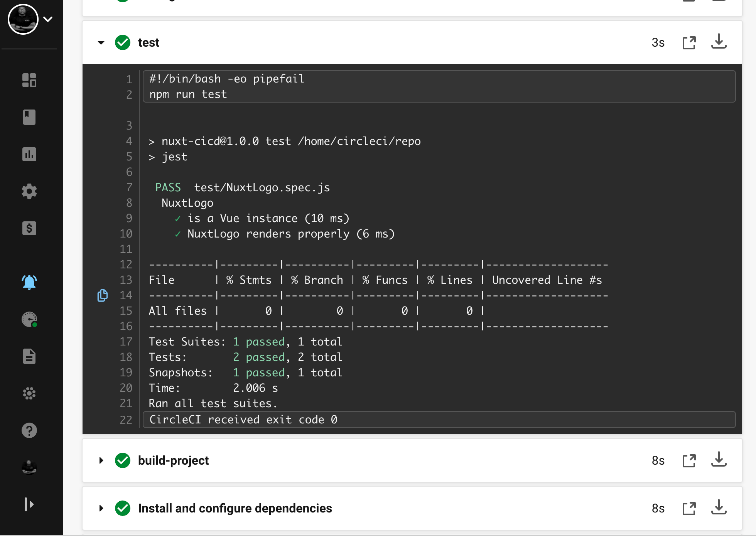This screenshot has height=536, width=756.
Task: Open the Insights bar-chart icon
Action: [x=29, y=154]
